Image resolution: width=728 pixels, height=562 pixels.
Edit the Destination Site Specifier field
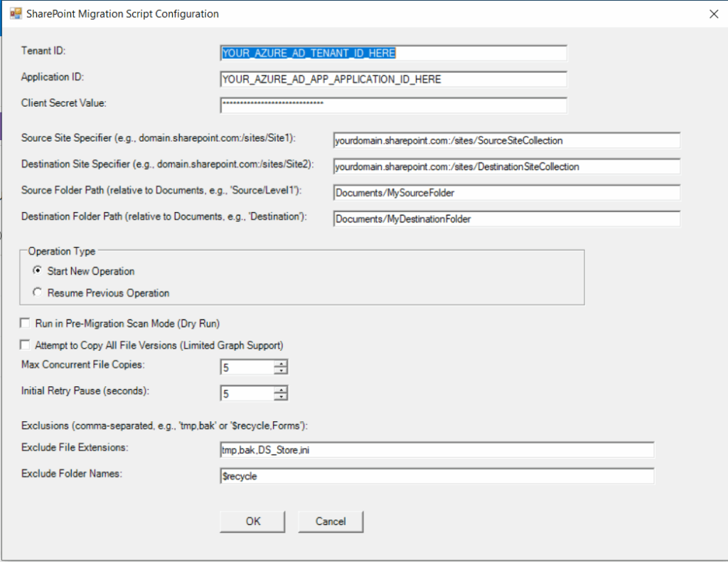pyautogui.click(x=506, y=166)
